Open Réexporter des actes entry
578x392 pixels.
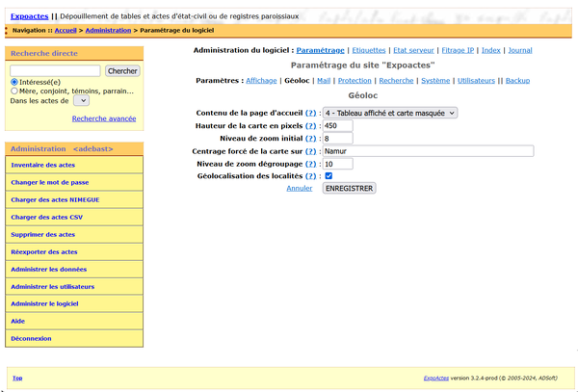[74, 251]
